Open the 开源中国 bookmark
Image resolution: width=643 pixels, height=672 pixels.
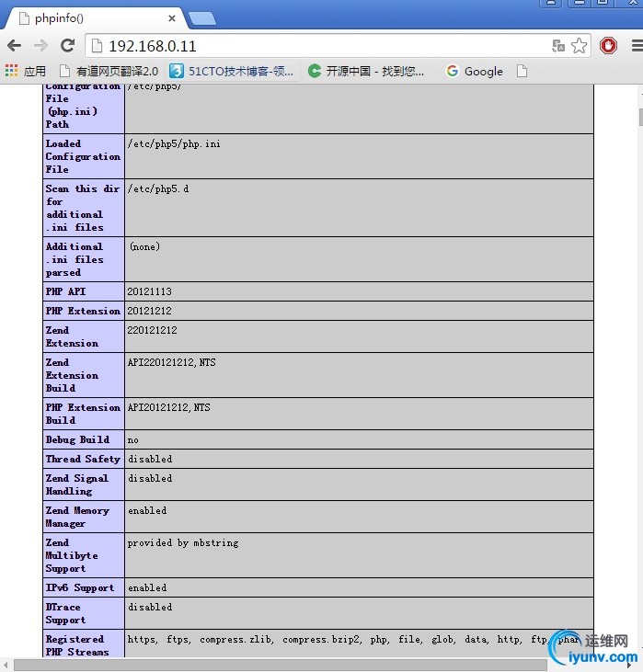click(x=366, y=71)
